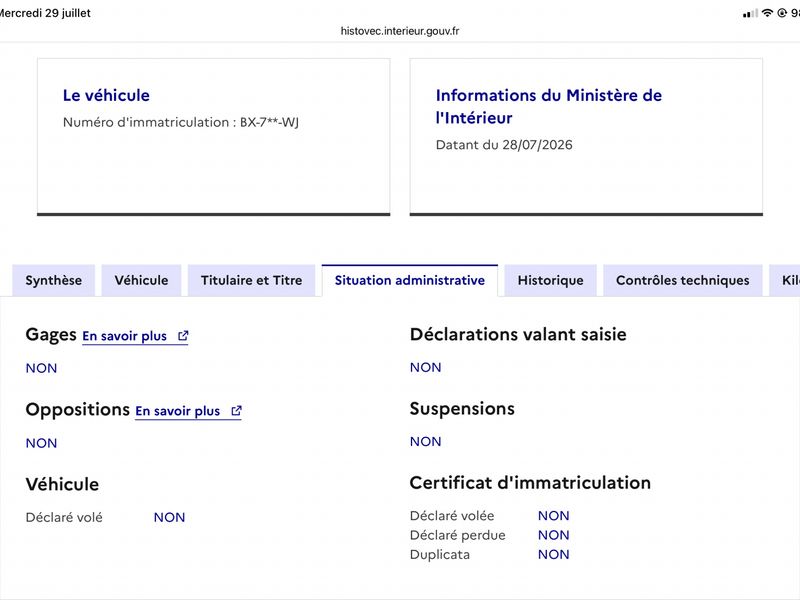Open the partially visible Kilométrage tab
800x600 pixels.
click(785, 280)
